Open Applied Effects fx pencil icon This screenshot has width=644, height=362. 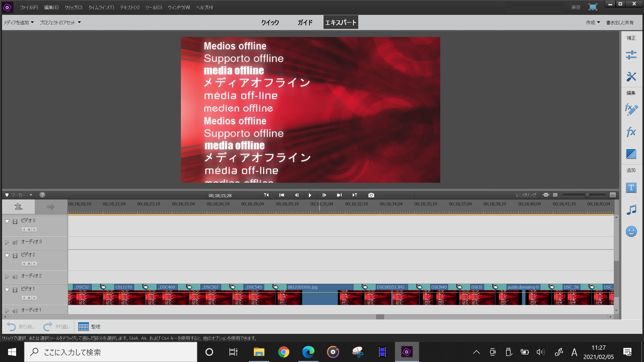pos(631,110)
